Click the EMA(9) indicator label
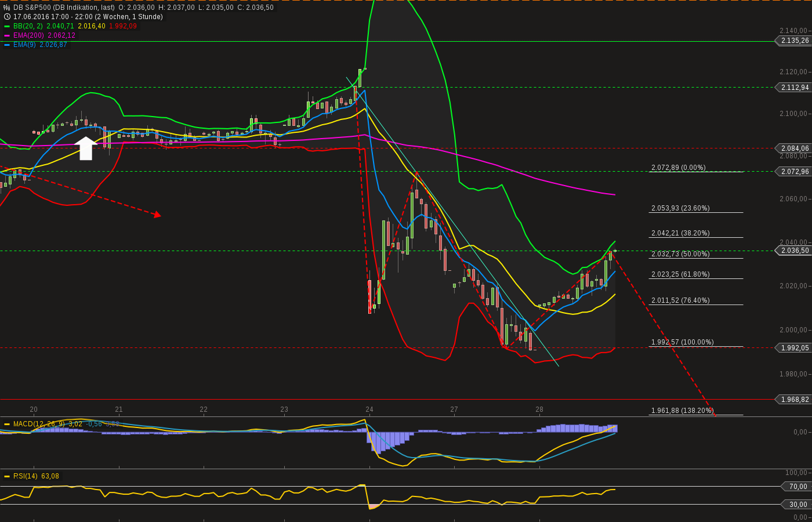Screen dimensions: 812x522 [x=24, y=45]
